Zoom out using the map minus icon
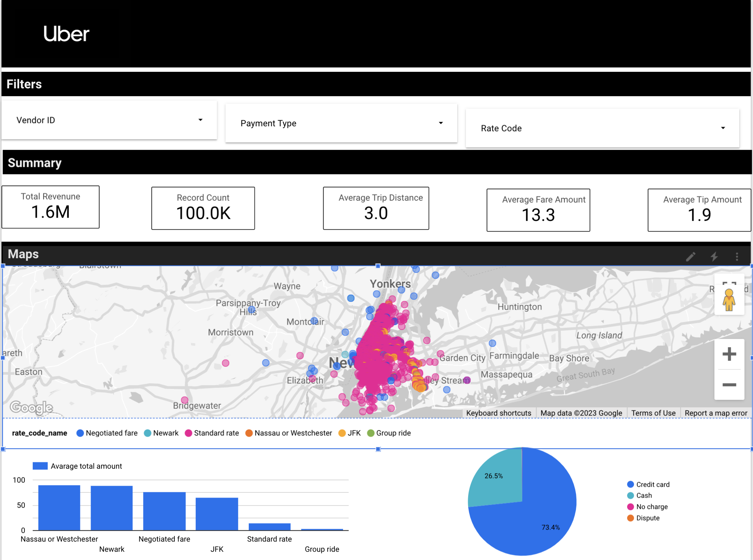 (729, 385)
